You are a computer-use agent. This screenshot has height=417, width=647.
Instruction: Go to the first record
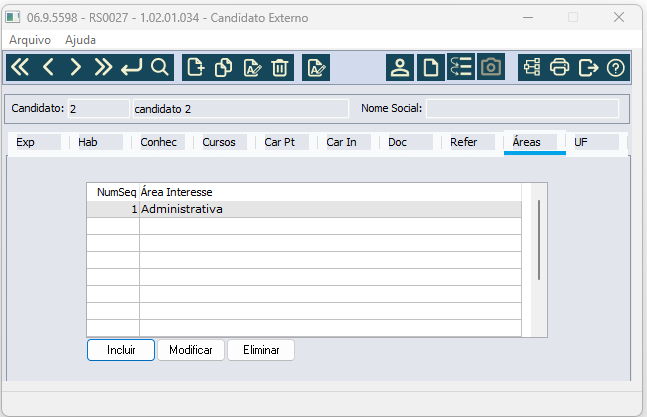coord(20,67)
